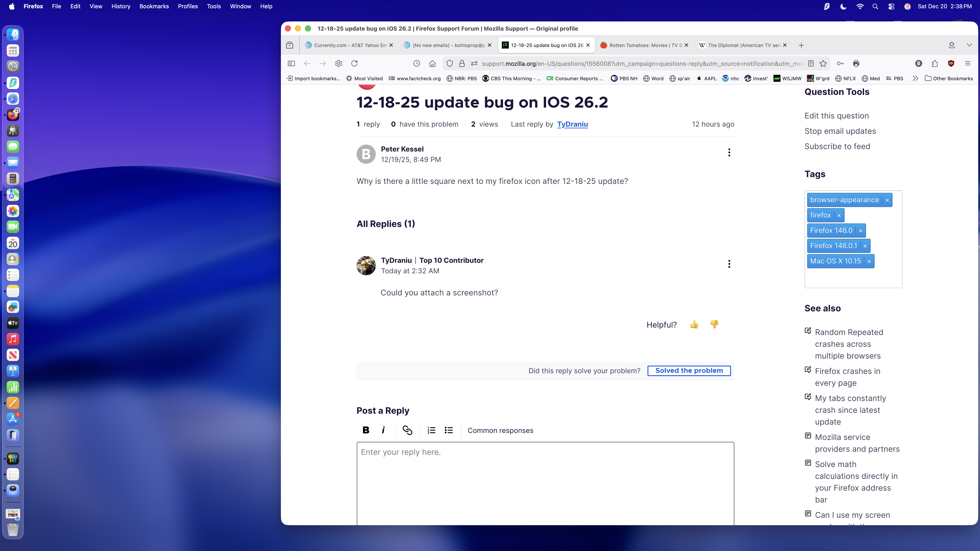Click the Bold formatting icon
The image size is (980, 551).
coord(366,430)
